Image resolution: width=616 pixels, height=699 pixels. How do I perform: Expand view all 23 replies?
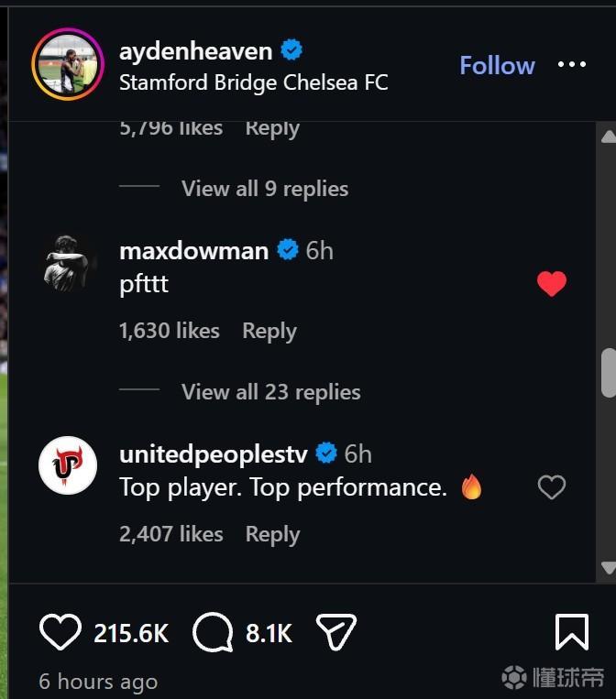click(270, 392)
